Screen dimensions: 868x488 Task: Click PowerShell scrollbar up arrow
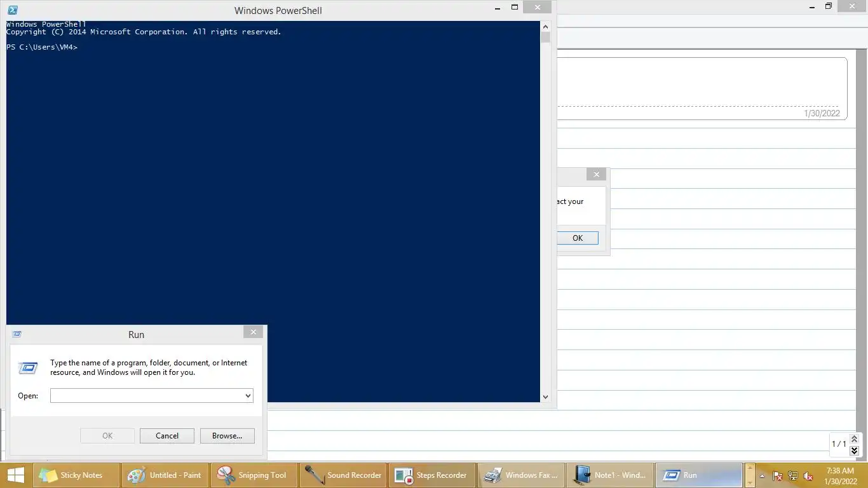pos(545,27)
